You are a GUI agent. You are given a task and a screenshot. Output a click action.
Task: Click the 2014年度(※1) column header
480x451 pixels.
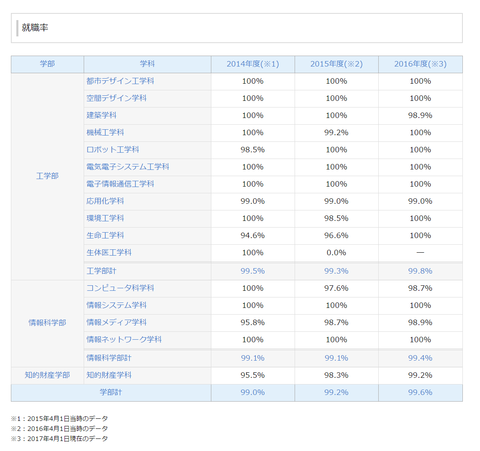253,64
